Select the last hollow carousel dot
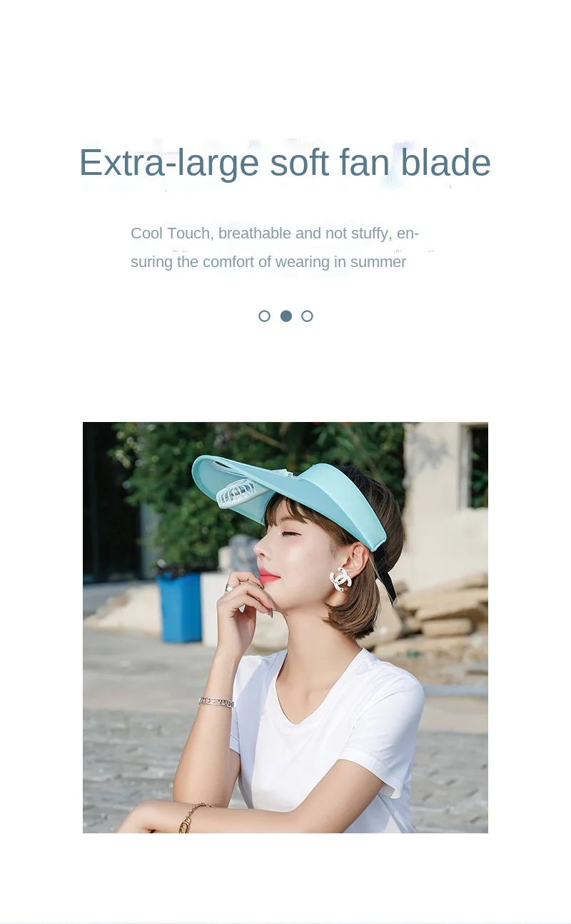This screenshot has height=924, width=571. coord(307,316)
